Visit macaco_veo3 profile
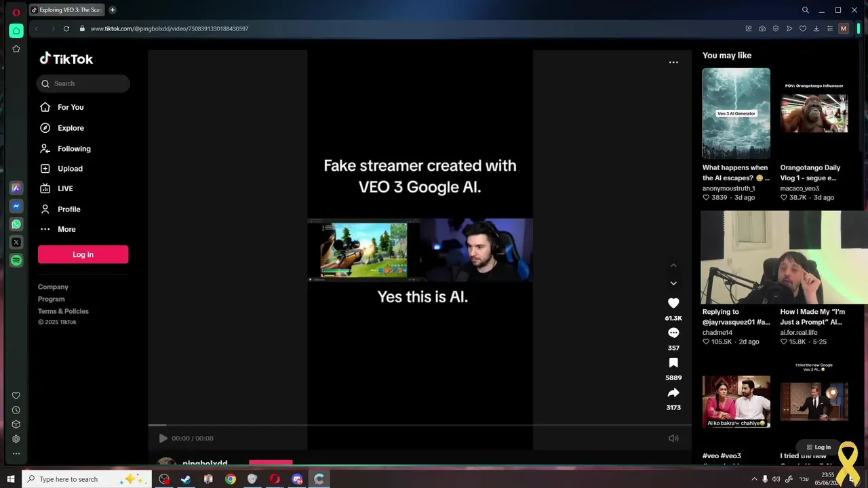The height and width of the screenshot is (488, 868). tap(800, 188)
